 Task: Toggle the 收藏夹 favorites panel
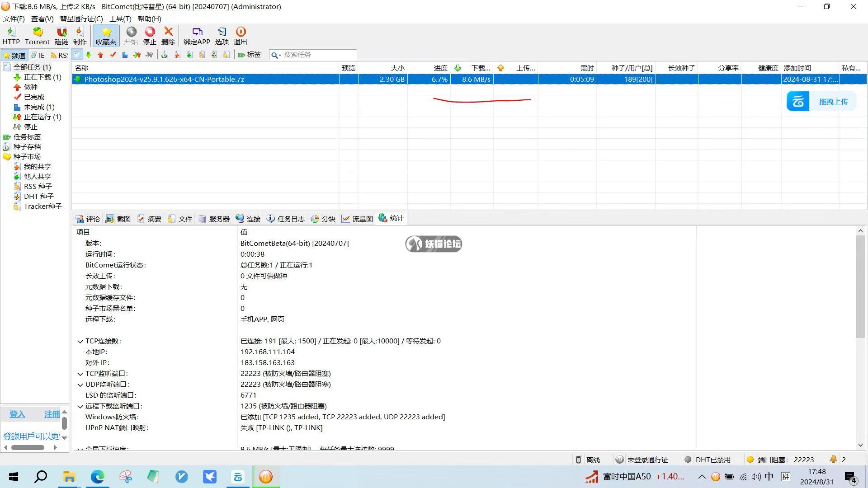(106, 36)
